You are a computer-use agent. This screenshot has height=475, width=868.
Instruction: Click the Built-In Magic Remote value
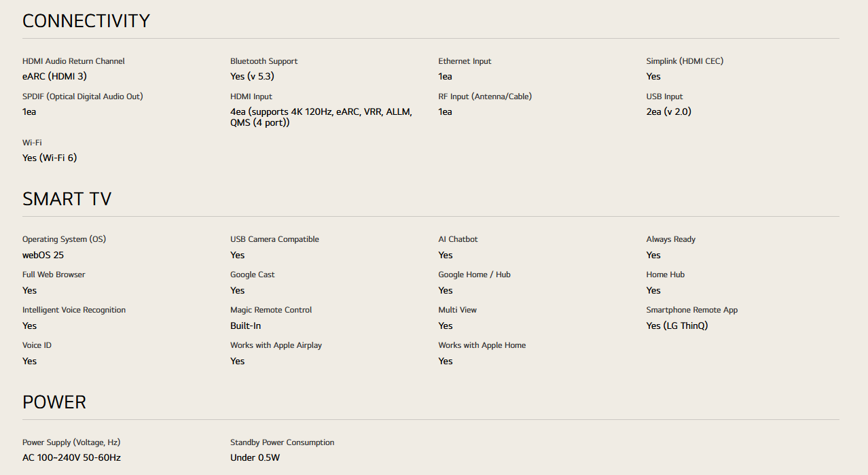245,326
